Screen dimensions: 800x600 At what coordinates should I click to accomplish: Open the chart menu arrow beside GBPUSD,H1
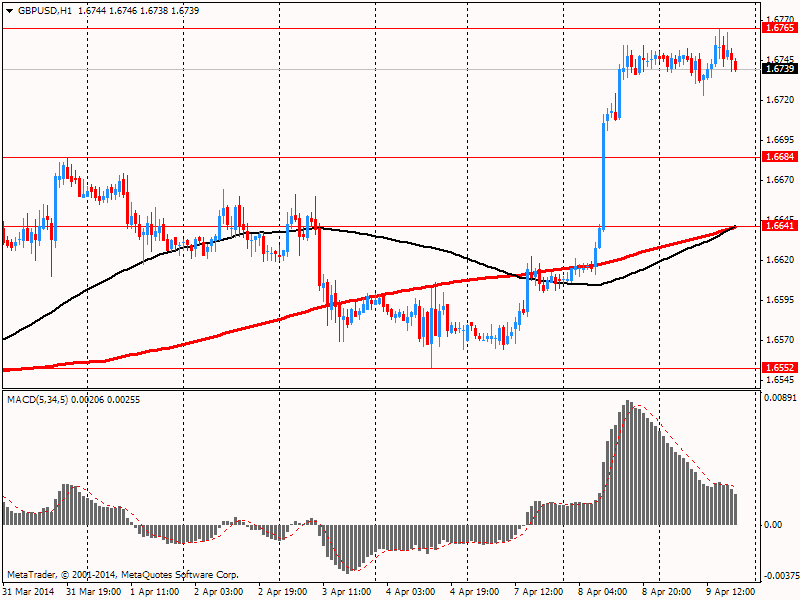10,11
